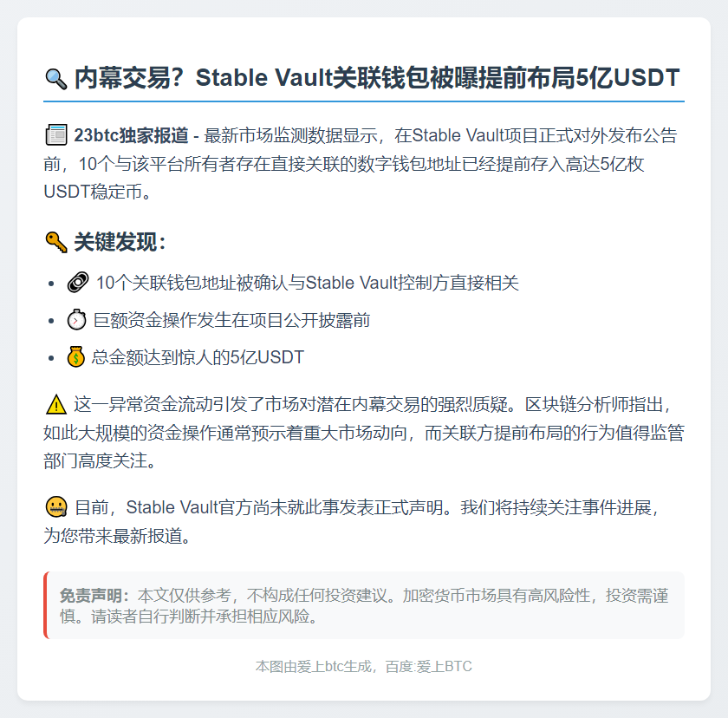728x718 pixels.
Task: Click bullet text 巨额资金操作发生在项目公开披露前
Action: (x=231, y=320)
